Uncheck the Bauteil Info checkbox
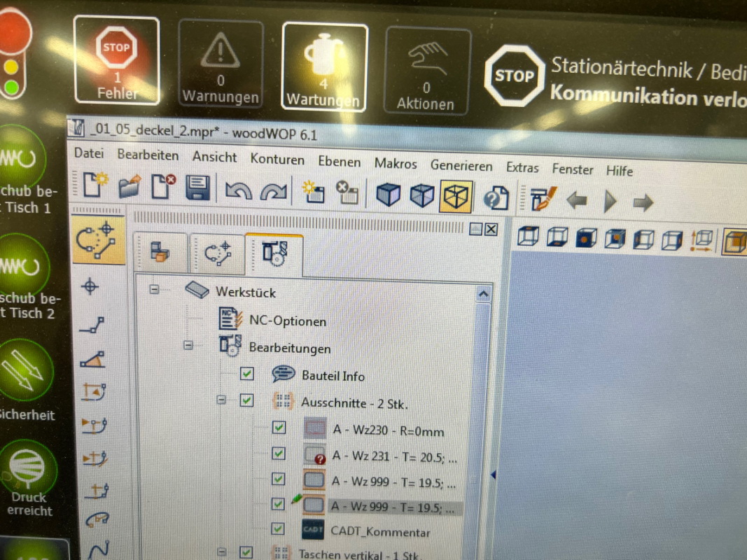 coord(246,374)
